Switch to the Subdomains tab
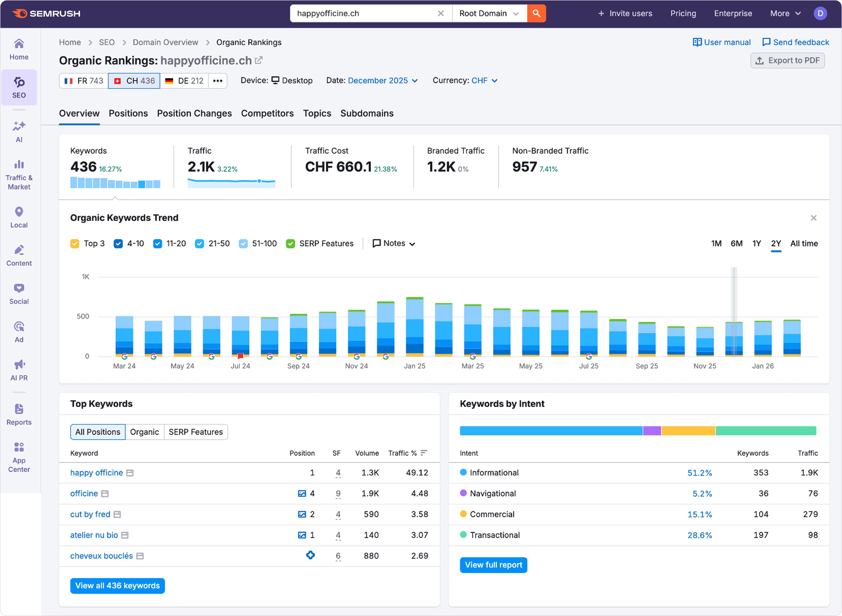This screenshot has height=616, width=842. coord(367,113)
